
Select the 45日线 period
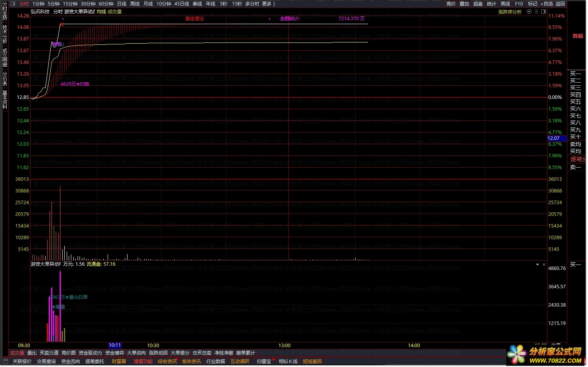[x=182, y=4]
